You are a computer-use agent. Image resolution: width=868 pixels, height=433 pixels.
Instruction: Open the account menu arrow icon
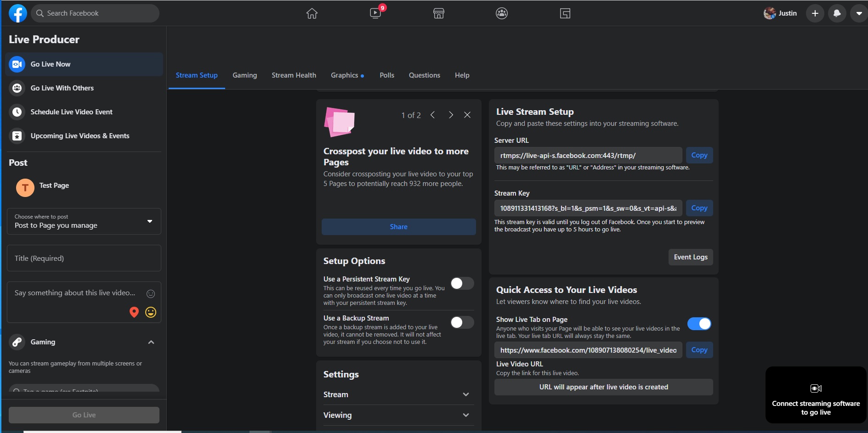click(859, 13)
